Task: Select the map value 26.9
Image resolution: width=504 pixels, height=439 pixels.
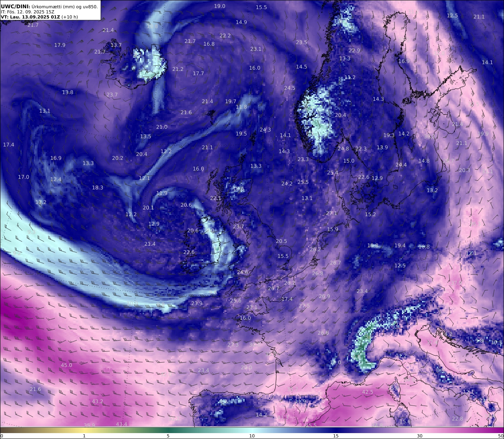Action: 324,296
